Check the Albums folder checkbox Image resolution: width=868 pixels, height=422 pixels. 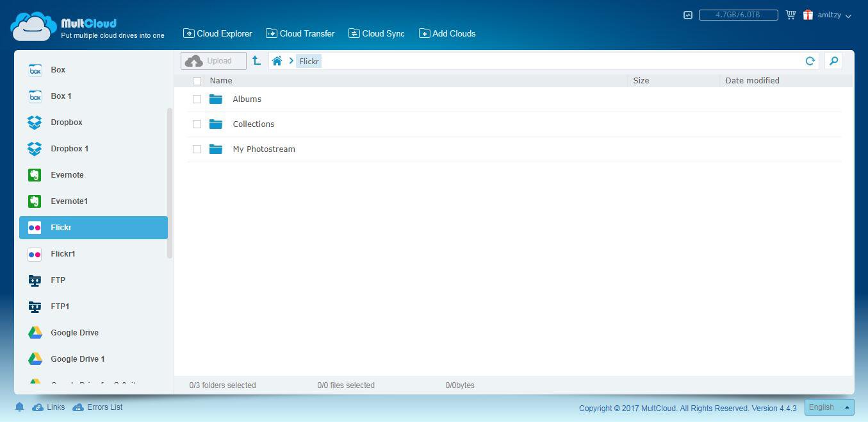coord(197,99)
